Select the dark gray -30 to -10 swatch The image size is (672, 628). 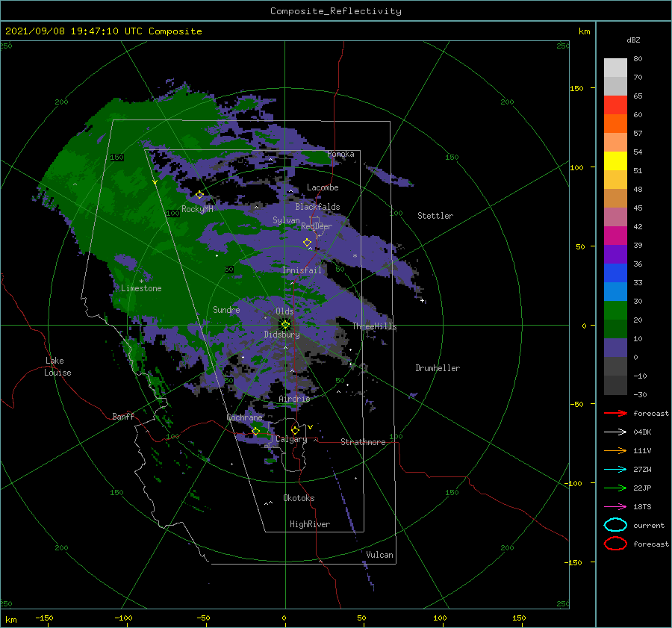click(x=615, y=385)
